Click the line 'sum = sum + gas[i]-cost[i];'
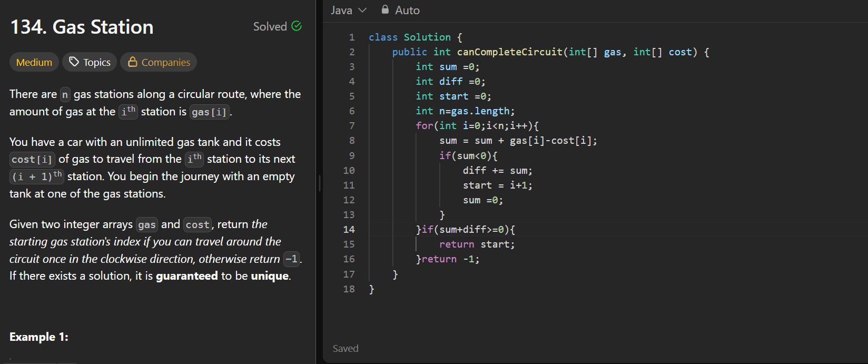Viewport: 868px width, 364px height. (x=518, y=140)
